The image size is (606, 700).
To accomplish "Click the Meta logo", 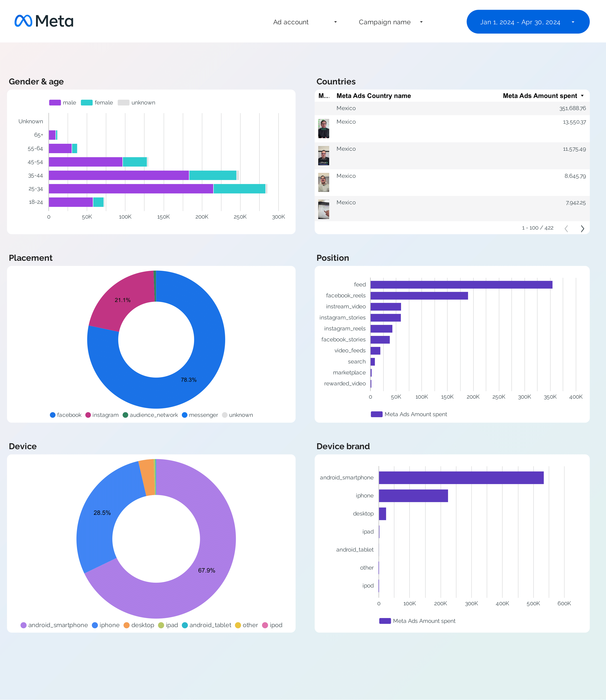I will tap(44, 21).
